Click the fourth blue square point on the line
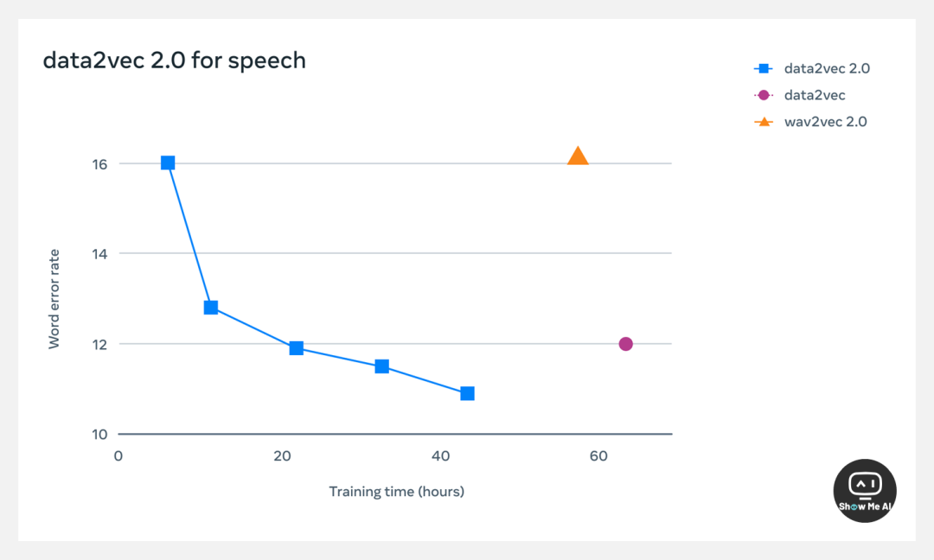 point(381,366)
